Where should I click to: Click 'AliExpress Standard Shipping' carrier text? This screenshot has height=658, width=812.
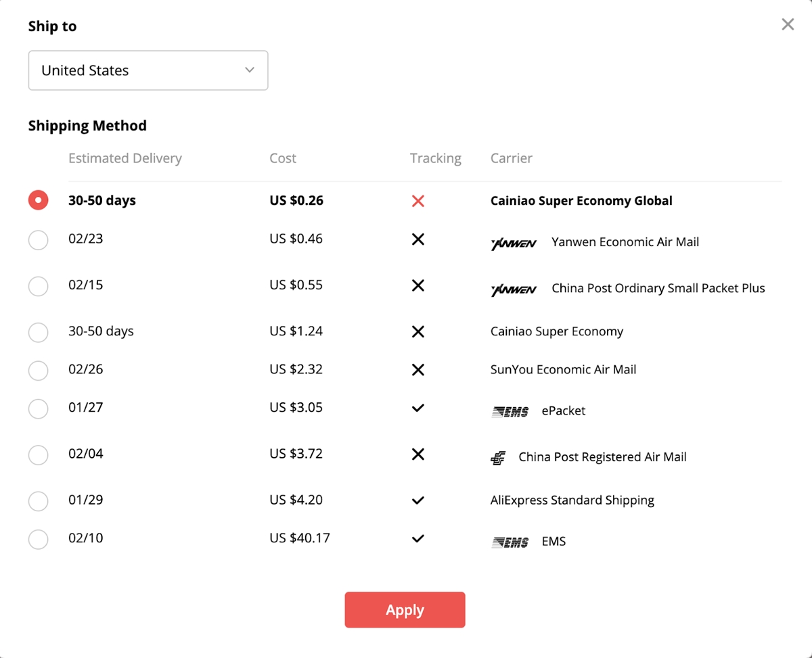[572, 500]
